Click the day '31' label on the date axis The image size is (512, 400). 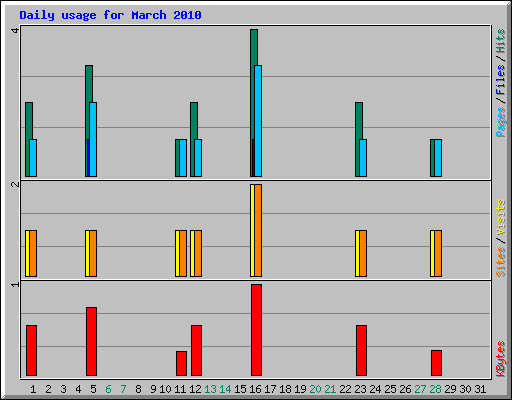point(480,389)
